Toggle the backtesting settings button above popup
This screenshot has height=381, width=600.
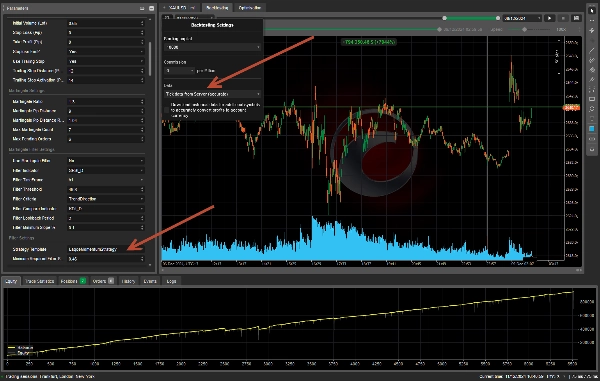point(167,18)
